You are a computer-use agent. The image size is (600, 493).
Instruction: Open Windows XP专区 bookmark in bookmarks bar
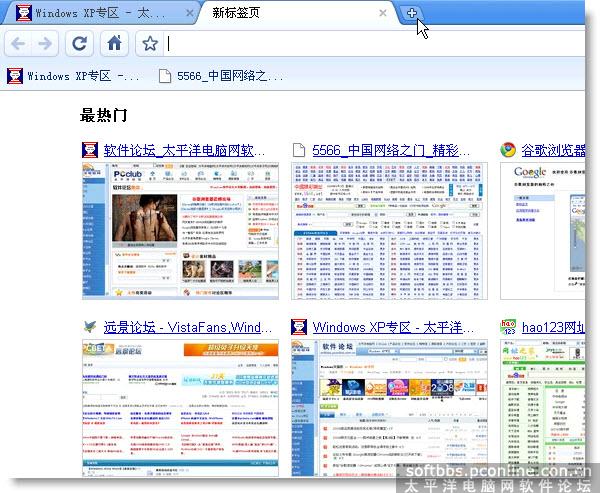(x=73, y=76)
